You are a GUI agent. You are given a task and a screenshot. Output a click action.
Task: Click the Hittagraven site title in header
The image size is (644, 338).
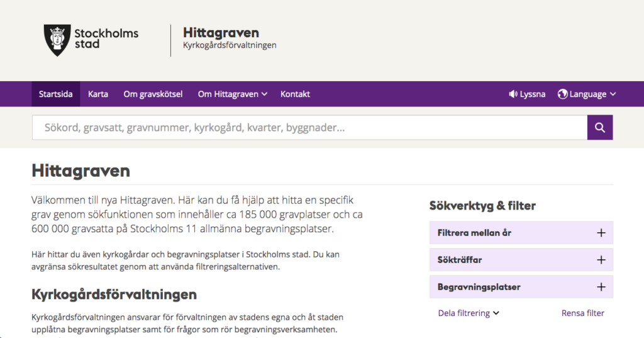pyautogui.click(x=221, y=33)
